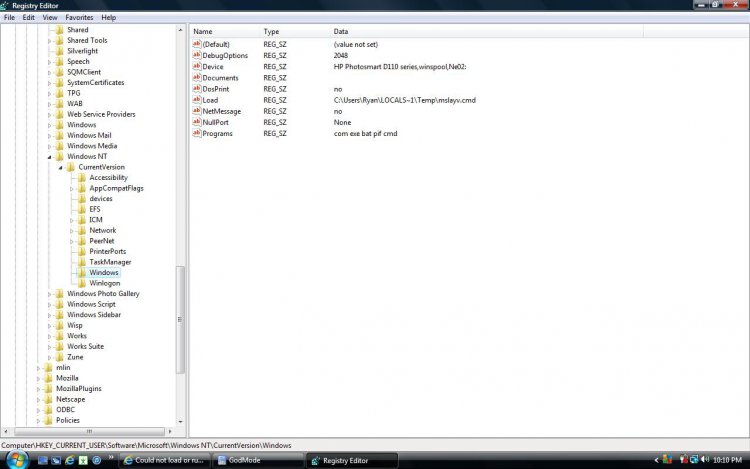The image size is (750, 469).
Task: Sort values by Name column header
Action: [225, 32]
